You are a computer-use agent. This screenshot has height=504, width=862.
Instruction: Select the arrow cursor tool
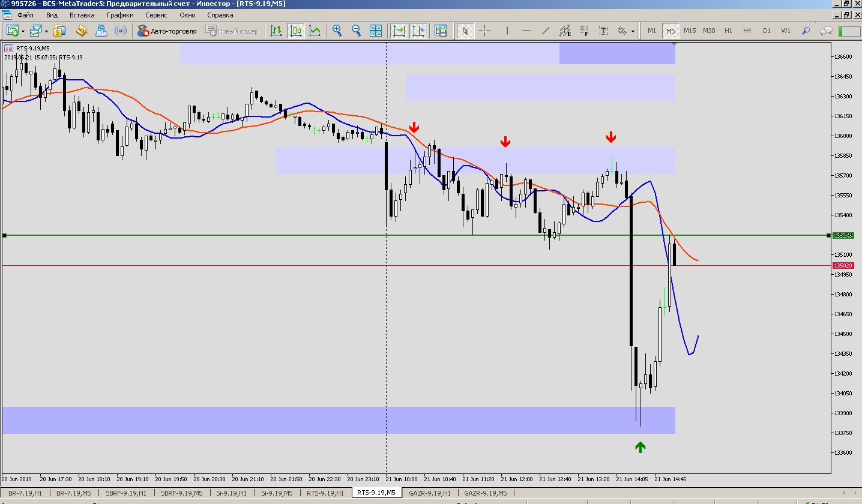465,31
